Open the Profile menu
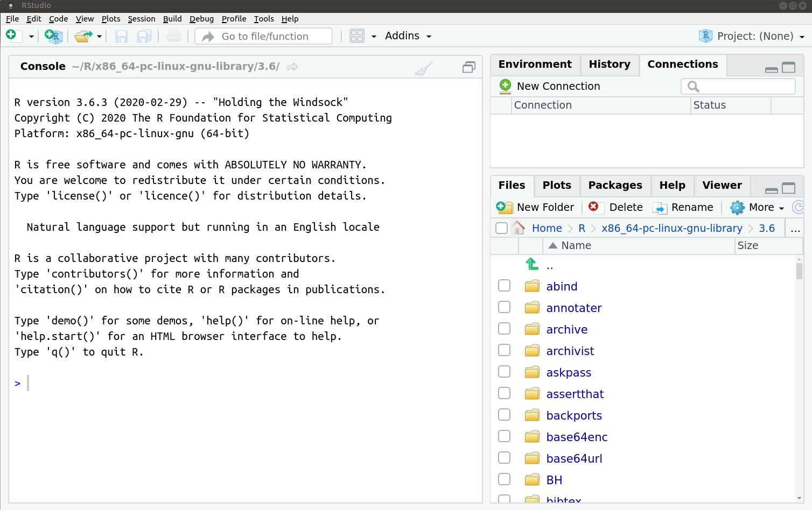Screen dimensions: 812x510 (234, 19)
